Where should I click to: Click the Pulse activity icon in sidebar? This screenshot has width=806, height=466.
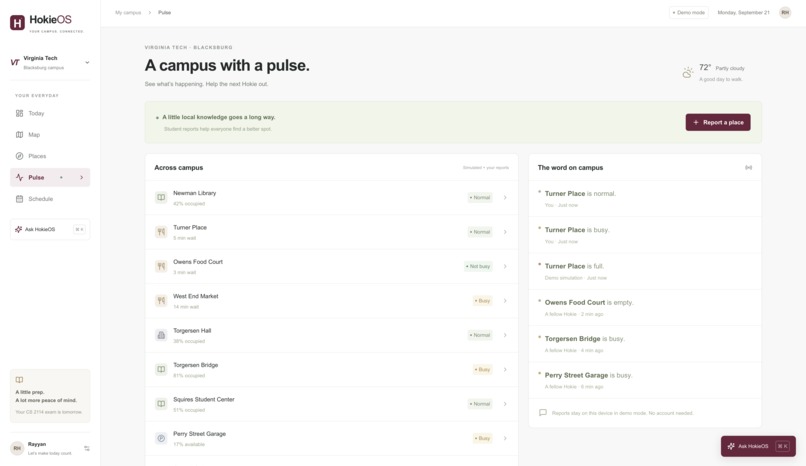[19, 177]
